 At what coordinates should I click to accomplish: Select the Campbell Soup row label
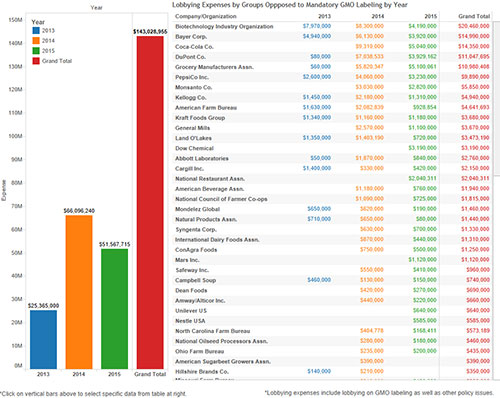(x=196, y=280)
